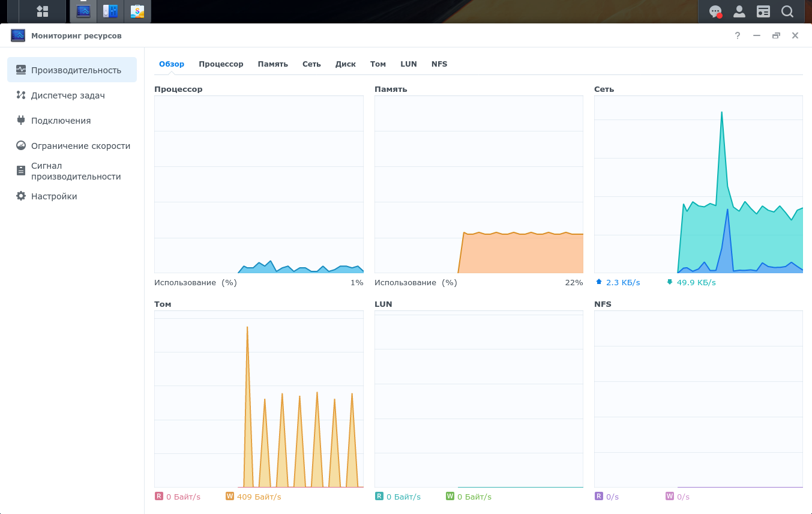Click the memory usage 22% value
The image size is (812, 514).
[x=574, y=282]
